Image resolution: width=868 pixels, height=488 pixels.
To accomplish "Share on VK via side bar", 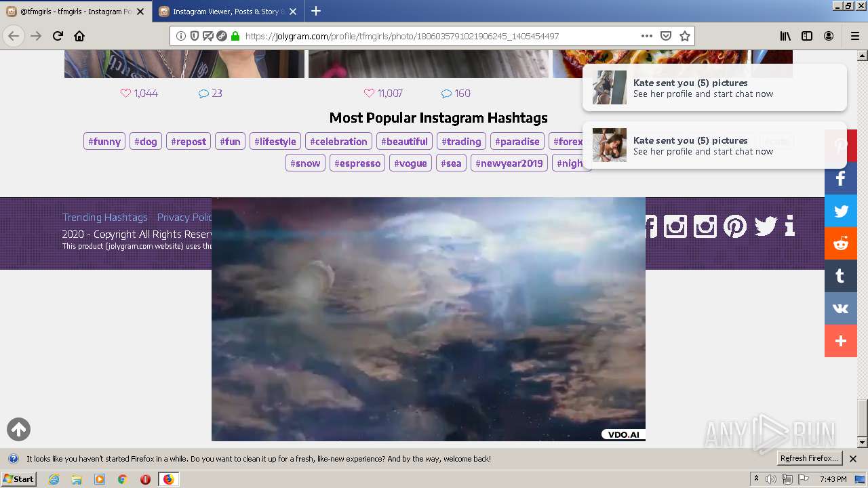I will (841, 308).
